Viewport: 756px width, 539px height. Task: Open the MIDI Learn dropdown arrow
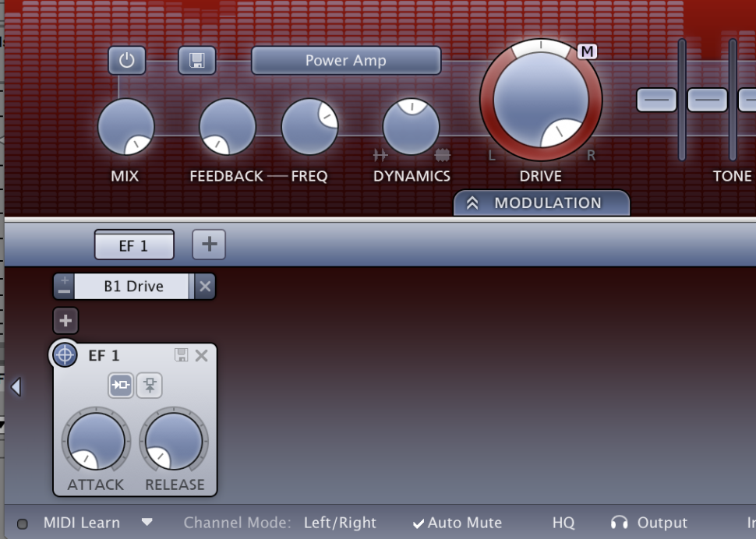point(147,523)
